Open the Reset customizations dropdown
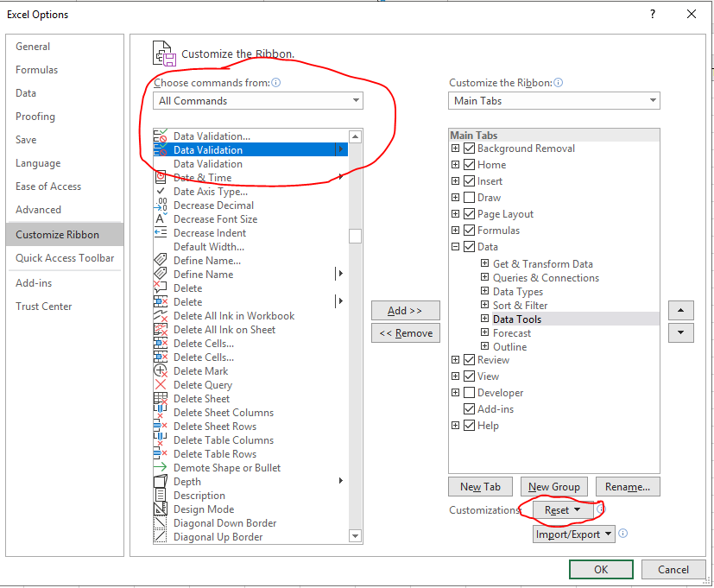Image resolution: width=714 pixels, height=588 pixels. 563,510
